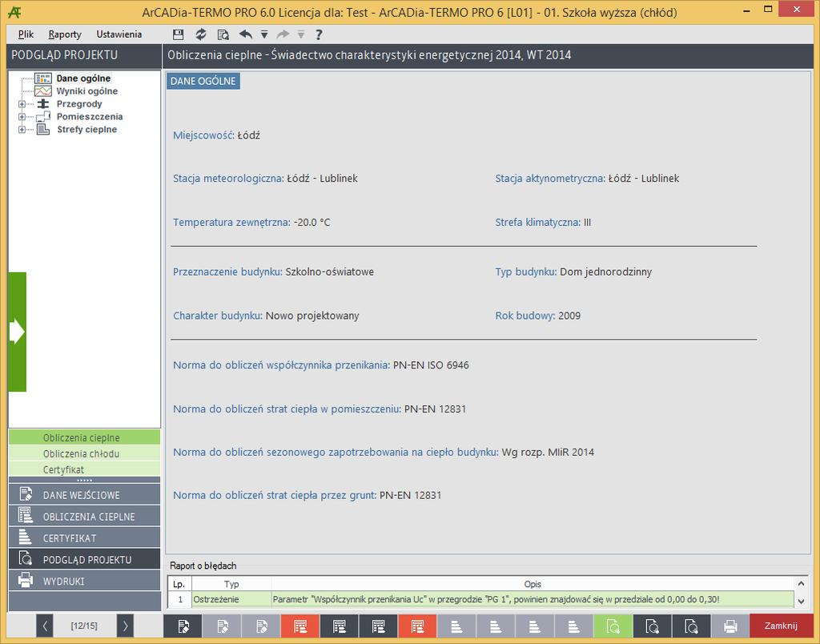Click the DANE OGÓLNE header tab
Screen dimensions: 820x644
[x=203, y=81]
